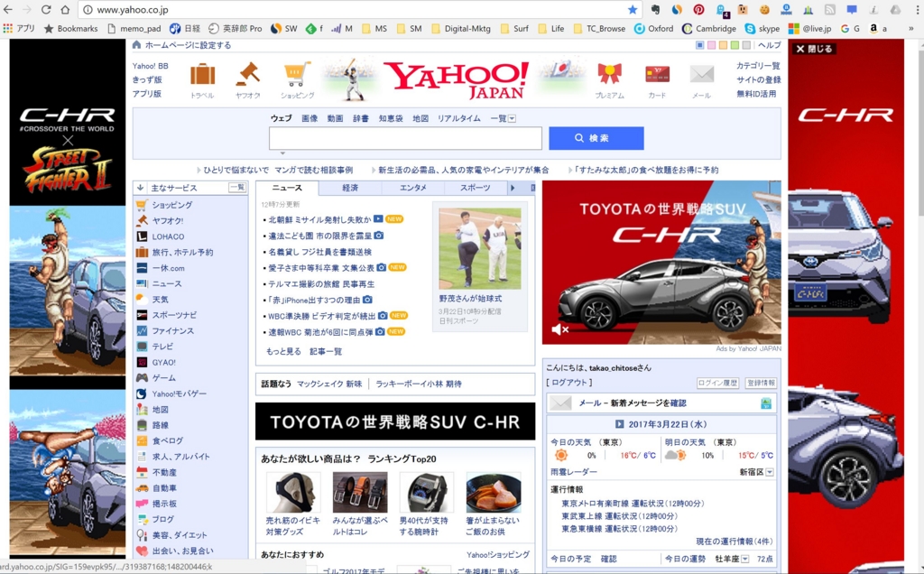Open 天気 weather in the services list

point(161,300)
